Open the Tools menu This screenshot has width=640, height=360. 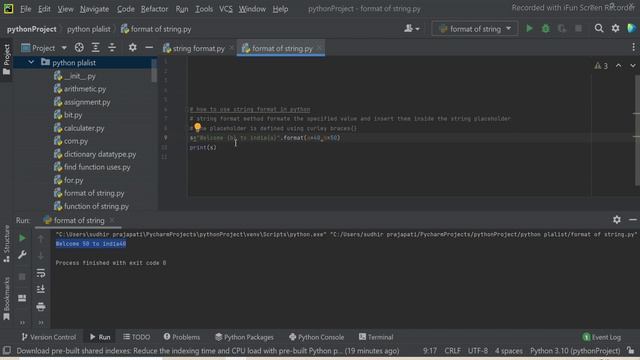pos(204,9)
